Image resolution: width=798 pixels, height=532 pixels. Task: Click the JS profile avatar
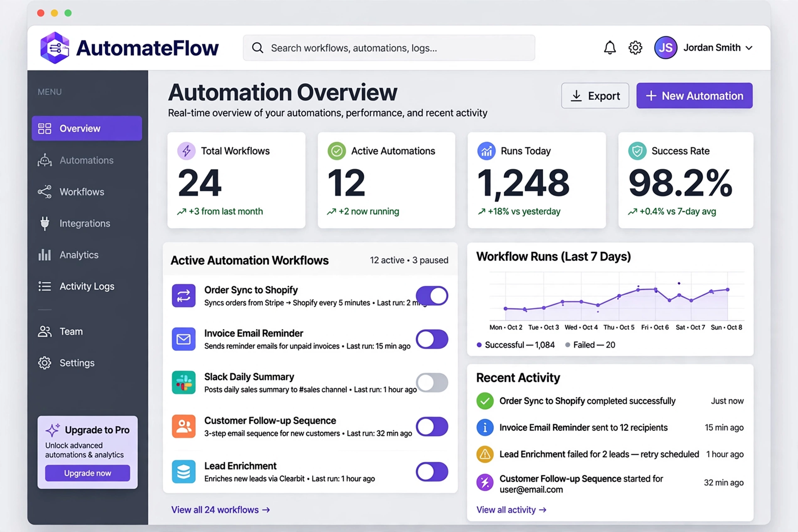(x=665, y=48)
